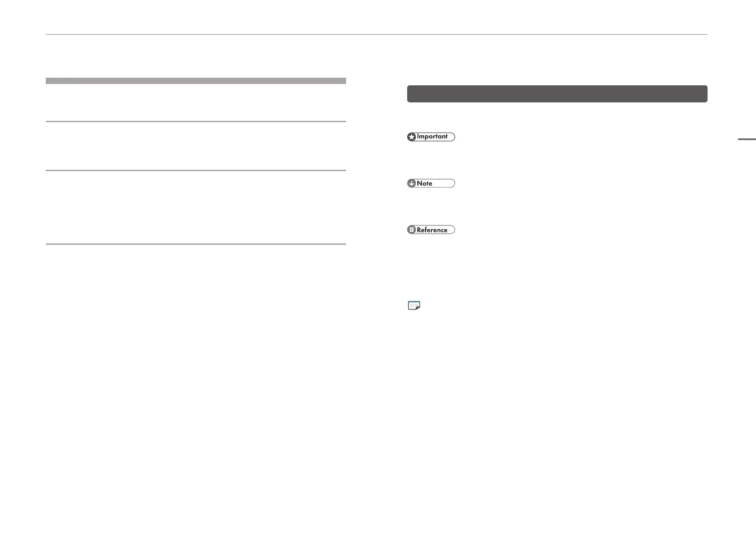Click the dark gray section heading bar
This screenshot has height=535, width=756.
point(557,94)
